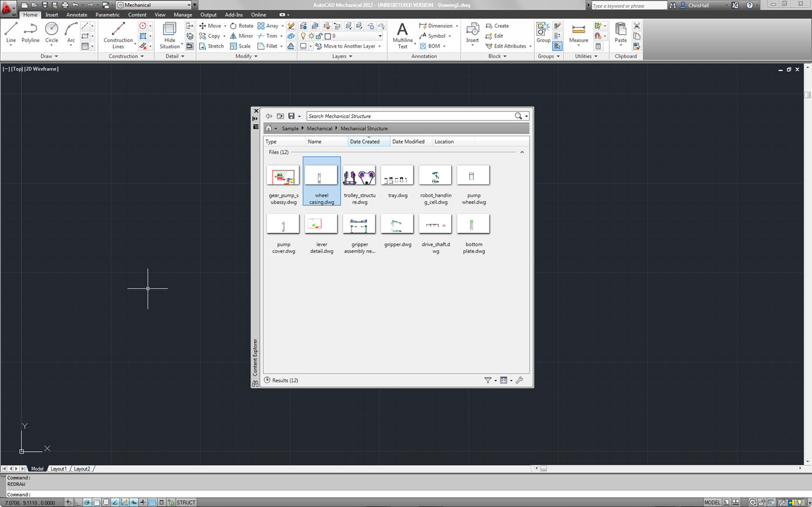Toggle the group selection button in Groups panel

point(557,46)
